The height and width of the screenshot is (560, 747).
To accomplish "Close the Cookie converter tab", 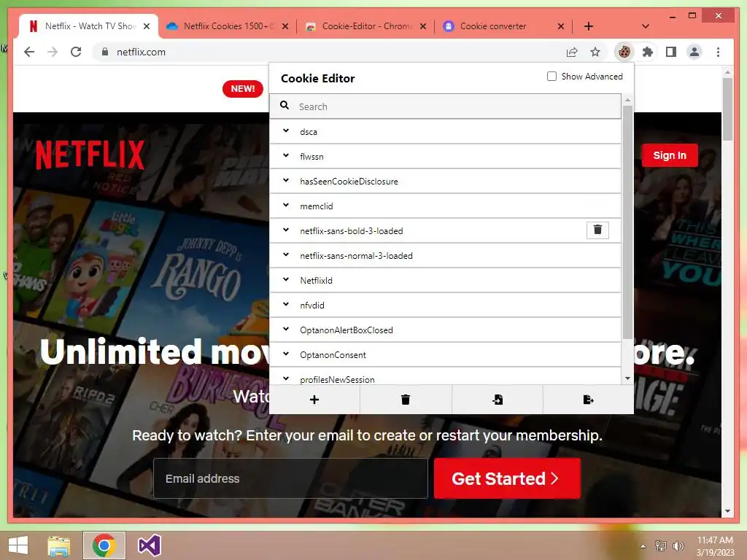I will pyautogui.click(x=561, y=26).
